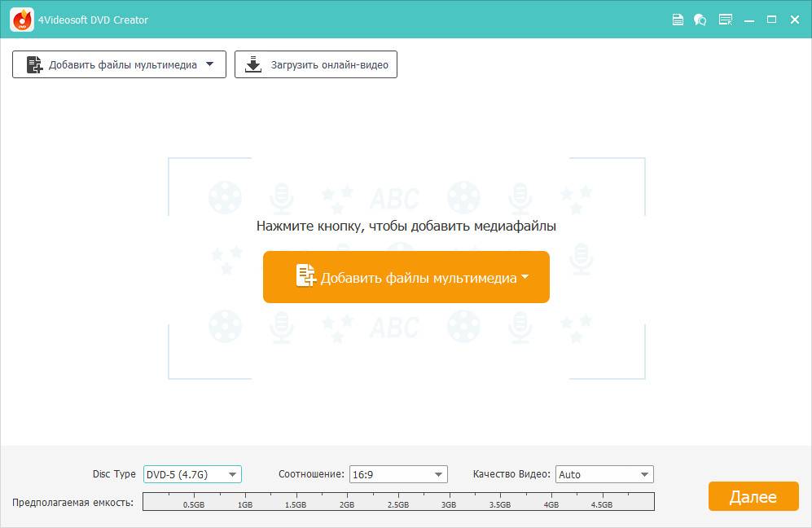Click the orange Далее button

(x=753, y=497)
